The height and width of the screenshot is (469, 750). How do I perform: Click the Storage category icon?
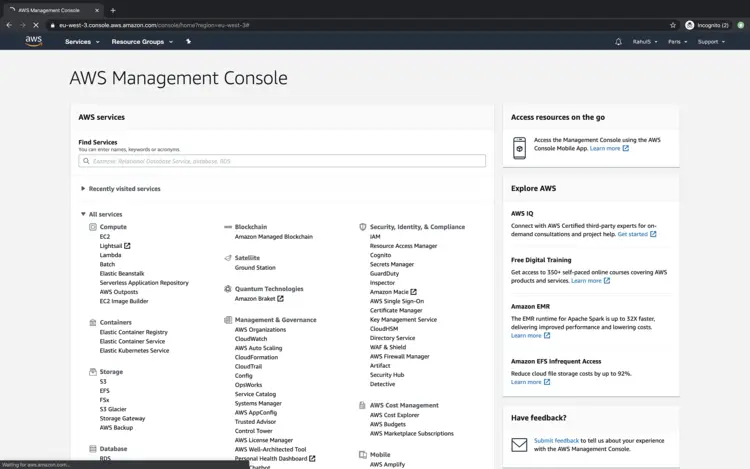[93, 371]
